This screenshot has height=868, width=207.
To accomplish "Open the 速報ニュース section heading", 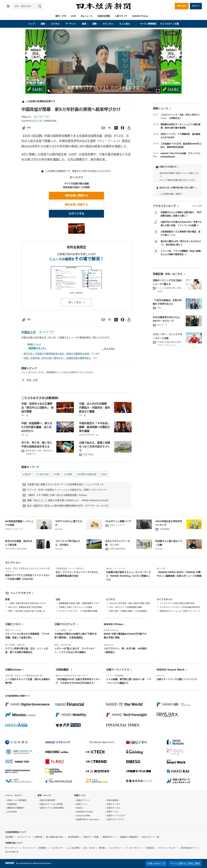I will click(x=162, y=109).
